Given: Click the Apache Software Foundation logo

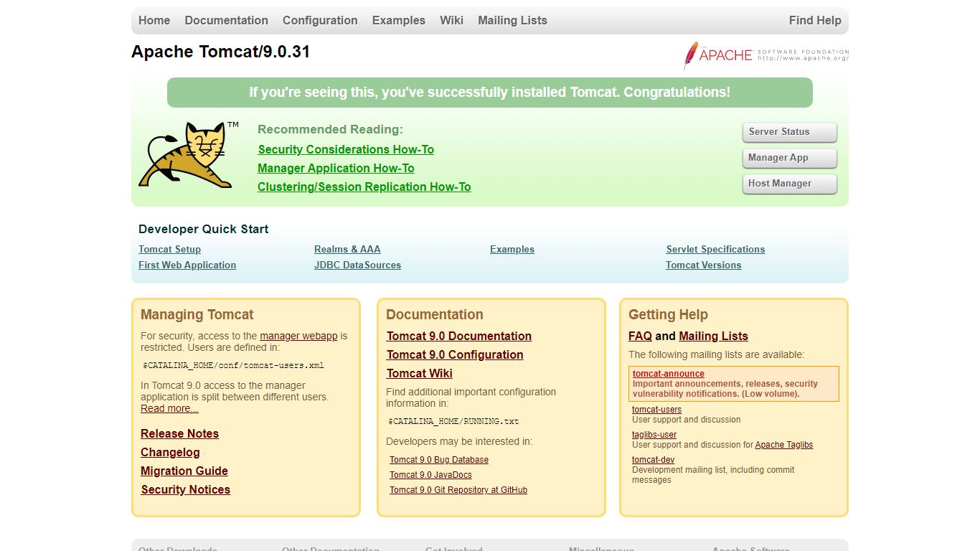Looking at the screenshot, I should [x=766, y=55].
